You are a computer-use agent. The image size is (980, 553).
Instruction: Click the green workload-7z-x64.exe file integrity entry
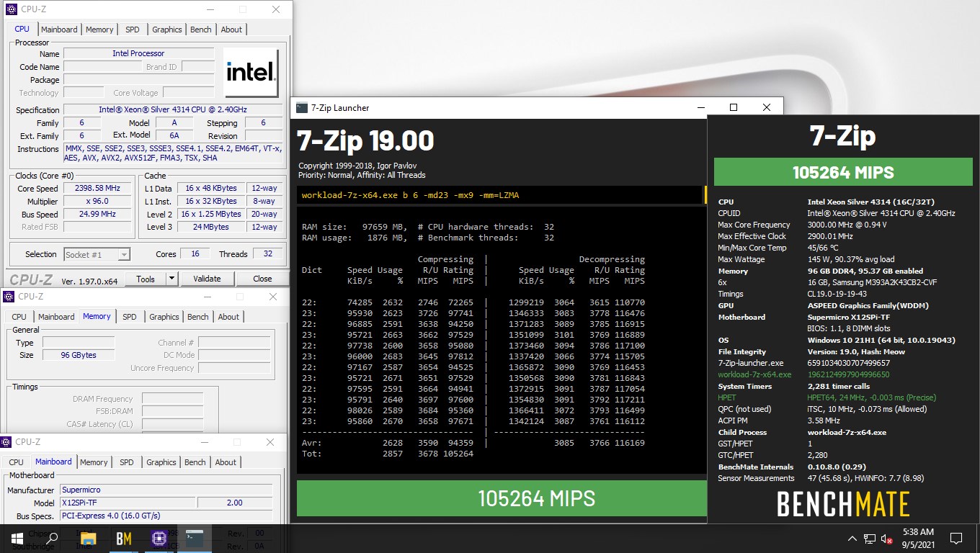pyautogui.click(x=754, y=374)
